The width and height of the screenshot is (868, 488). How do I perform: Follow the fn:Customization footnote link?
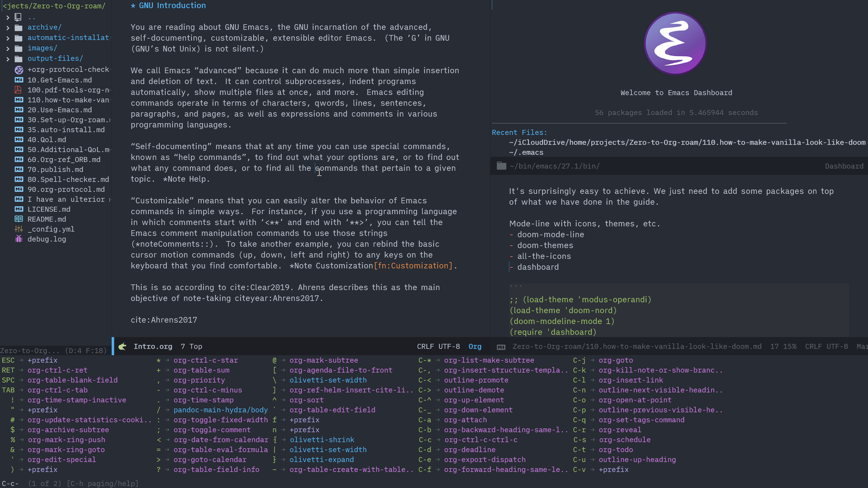click(413, 266)
